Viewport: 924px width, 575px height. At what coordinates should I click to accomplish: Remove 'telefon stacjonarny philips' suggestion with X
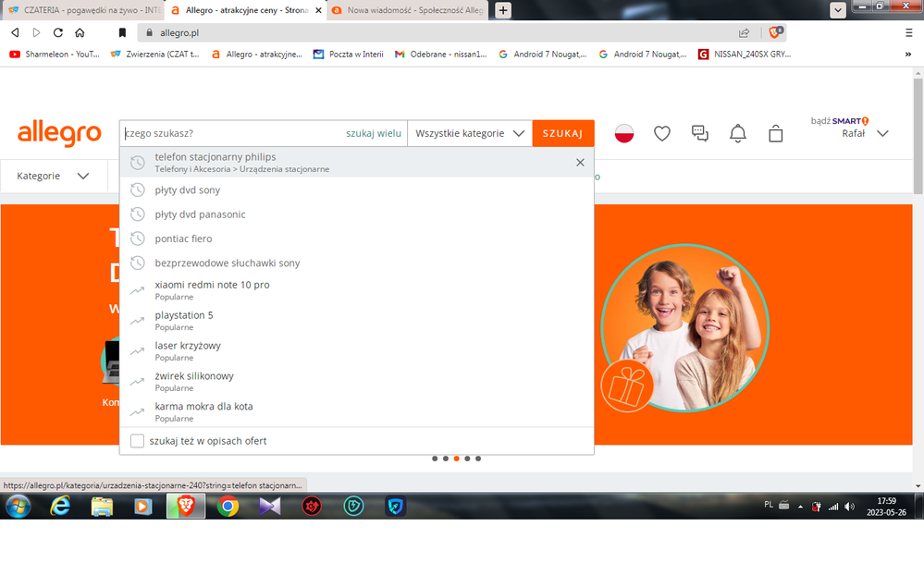[580, 163]
